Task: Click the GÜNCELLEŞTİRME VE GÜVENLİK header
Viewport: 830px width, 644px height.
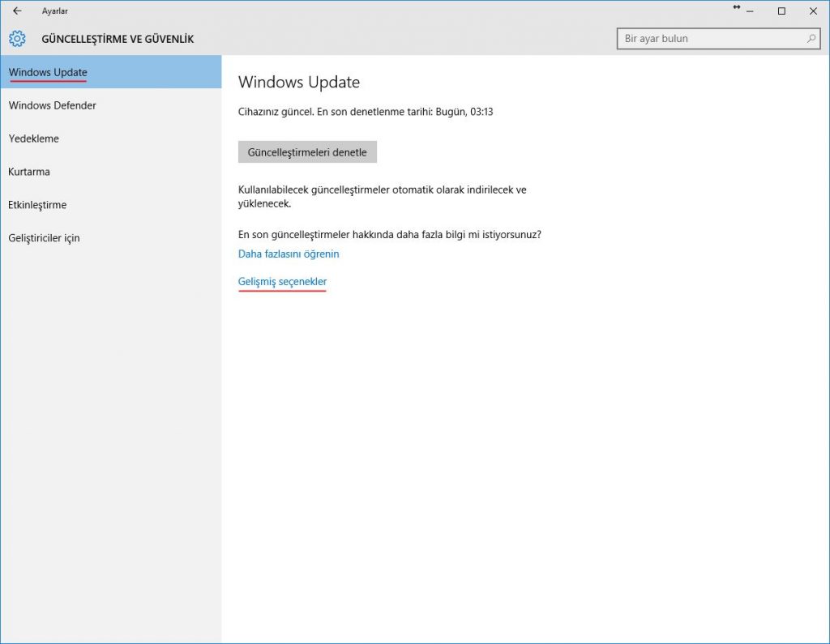Action: click(x=118, y=39)
